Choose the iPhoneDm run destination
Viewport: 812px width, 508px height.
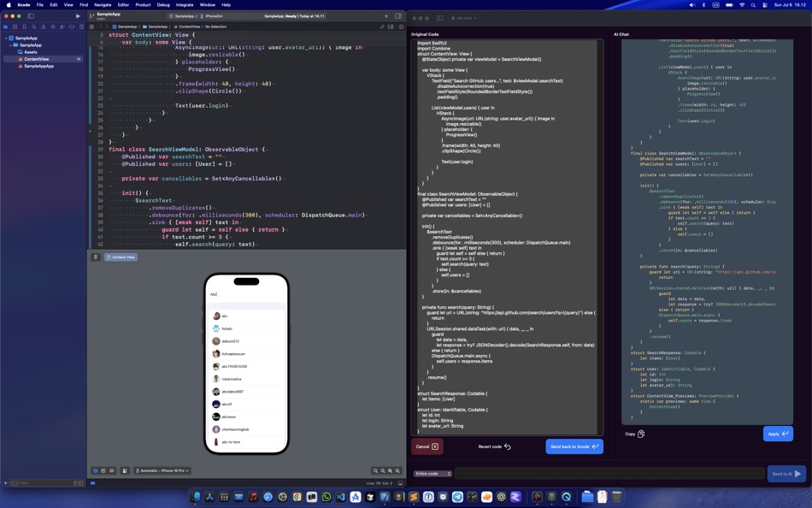[212, 16]
